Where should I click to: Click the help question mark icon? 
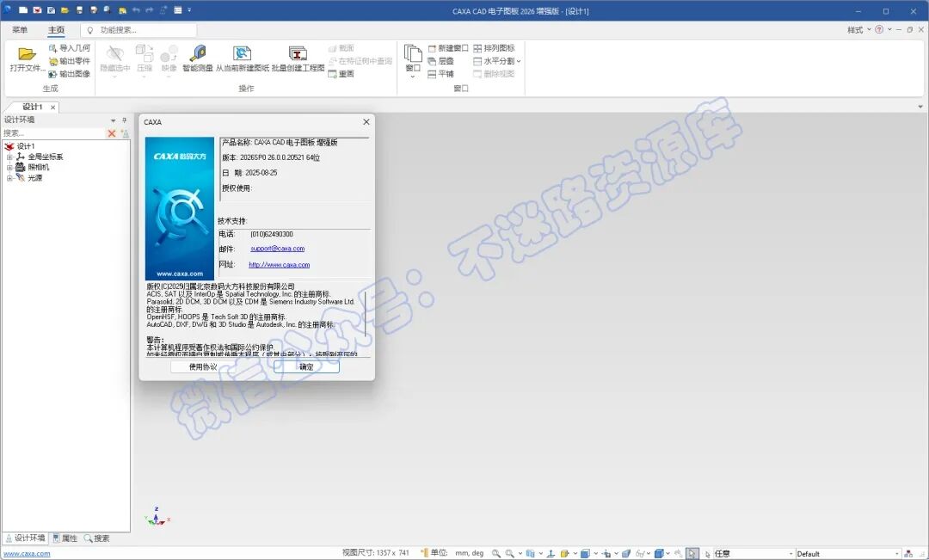[x=879, y=29]
